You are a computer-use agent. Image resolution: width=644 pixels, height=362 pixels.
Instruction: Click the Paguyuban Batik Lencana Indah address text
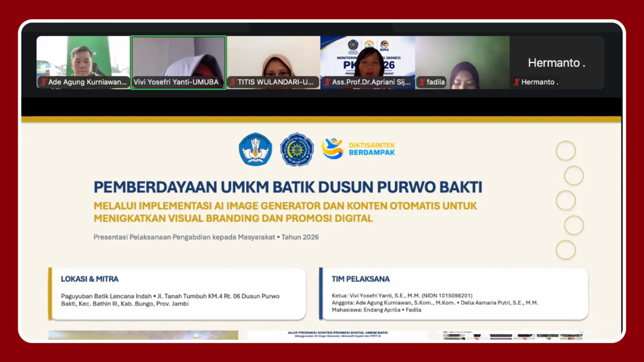tap(170, 300)
